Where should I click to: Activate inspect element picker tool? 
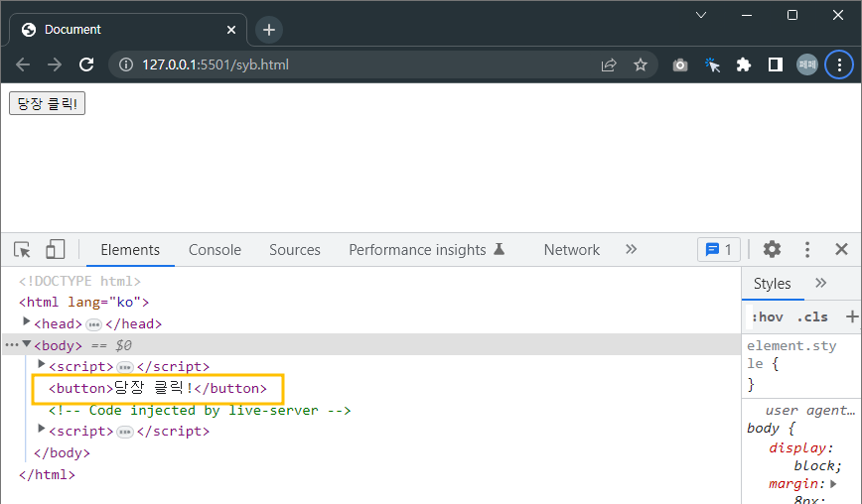pos(23,250)
